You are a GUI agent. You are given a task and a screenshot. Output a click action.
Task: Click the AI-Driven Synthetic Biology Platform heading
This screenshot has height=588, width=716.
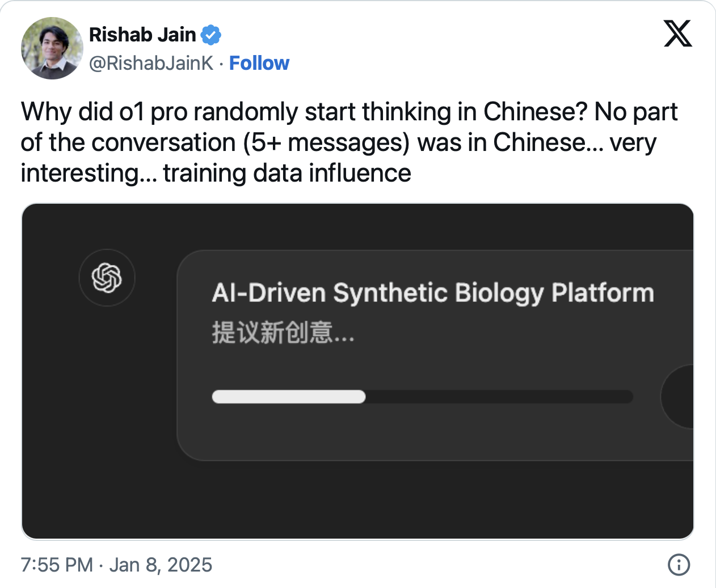coord(432,293)
